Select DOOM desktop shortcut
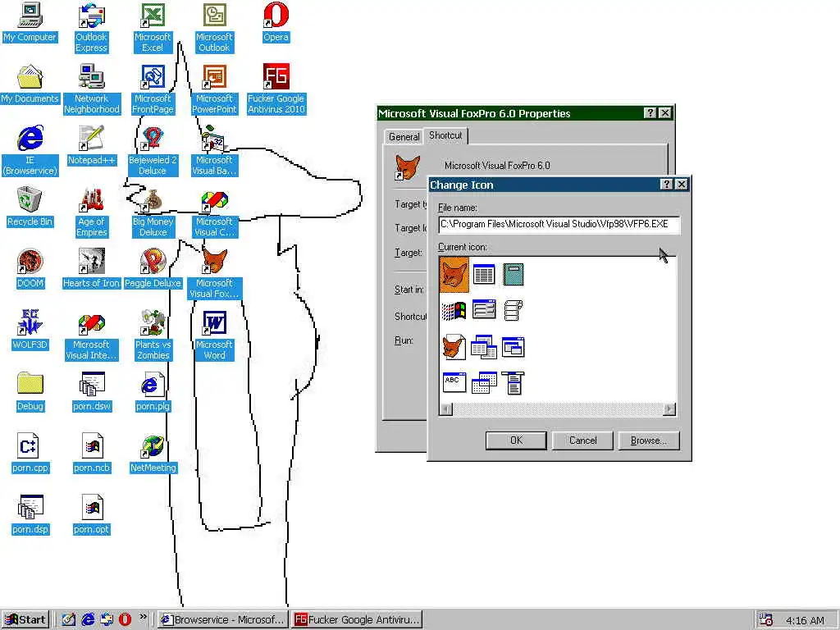Image resolution: width=840 pixels, height=630 pixels. tap(30, 269)
